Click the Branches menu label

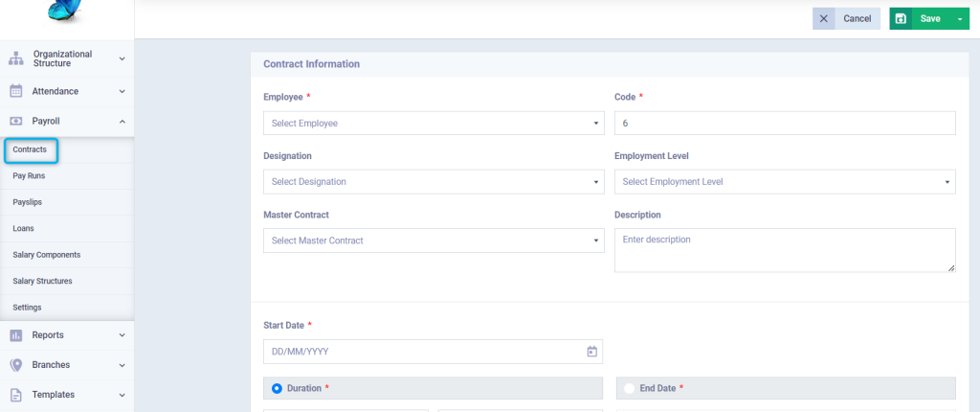coord(52,365)
